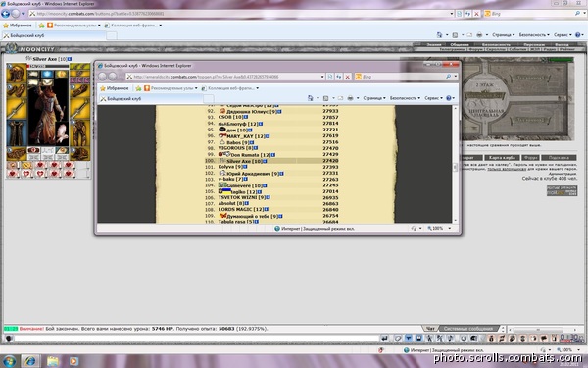Click LORDS MAGIC [12] entry in rating list
Screen dimensions: 588x368
[x=240, y=210]
